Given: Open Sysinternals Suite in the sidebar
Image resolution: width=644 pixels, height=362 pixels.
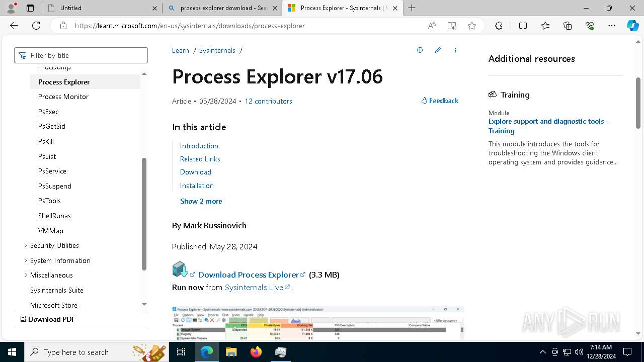Looking at the screenshot, I should click(x=57, y=290).
